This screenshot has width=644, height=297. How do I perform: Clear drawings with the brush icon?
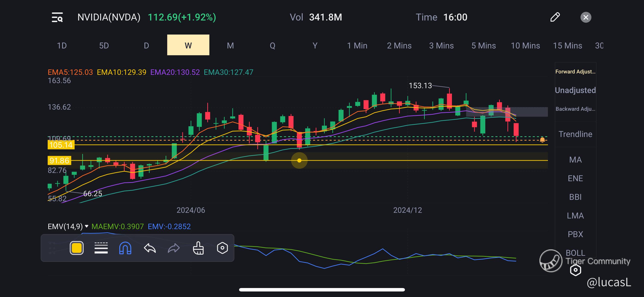click(198, 248)
